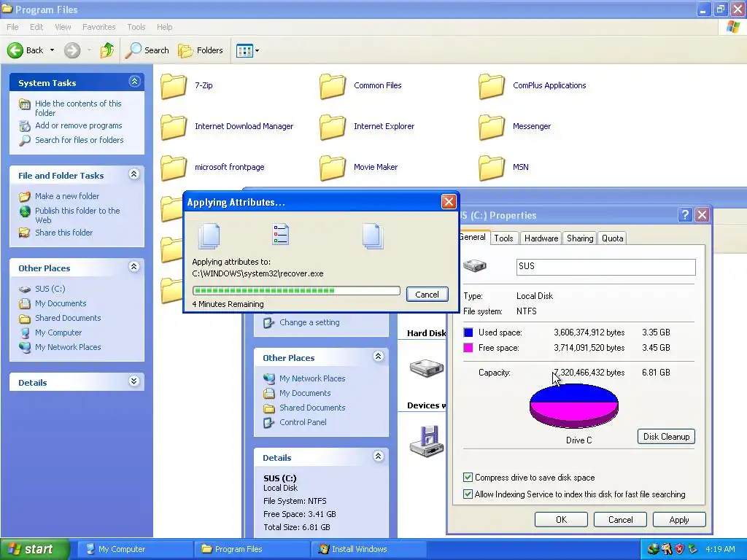Screen dimensions: 747x560
Task: Switch to the Hardware tab
Action: [541, 238]
